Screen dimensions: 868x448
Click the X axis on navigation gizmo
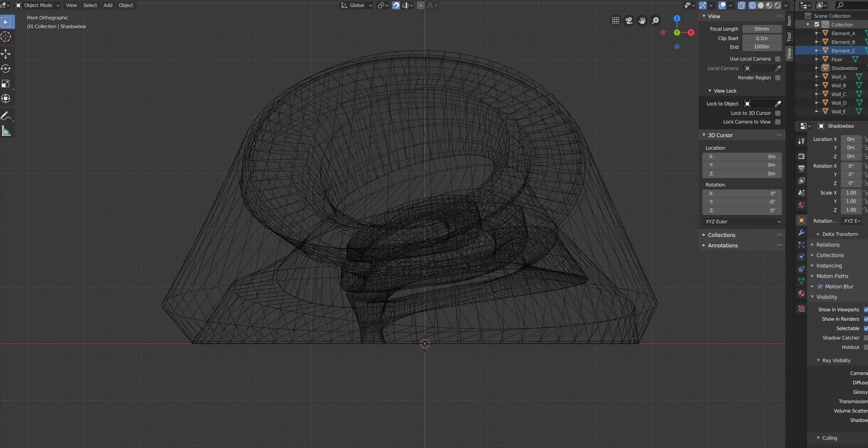tap(691, 32)
